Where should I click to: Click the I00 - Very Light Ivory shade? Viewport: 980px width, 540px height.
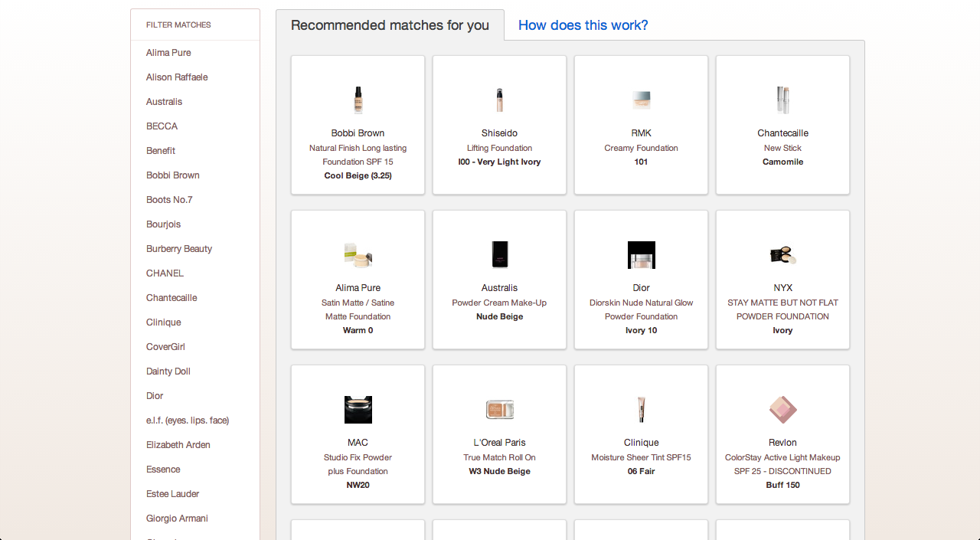coord(499,162)
